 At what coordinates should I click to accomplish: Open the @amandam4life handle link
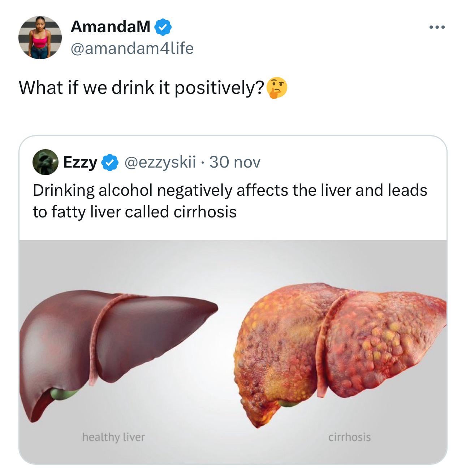pos(132,48)
